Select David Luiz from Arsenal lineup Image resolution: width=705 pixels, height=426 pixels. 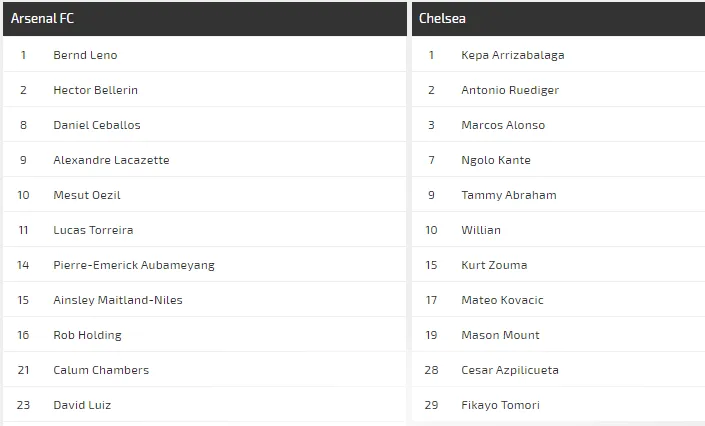82,405
